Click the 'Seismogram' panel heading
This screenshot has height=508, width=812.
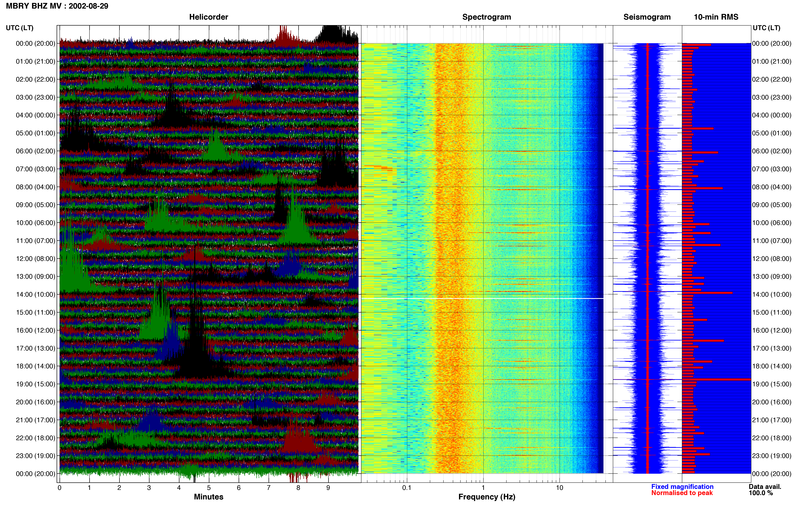(x=647, y=17)
